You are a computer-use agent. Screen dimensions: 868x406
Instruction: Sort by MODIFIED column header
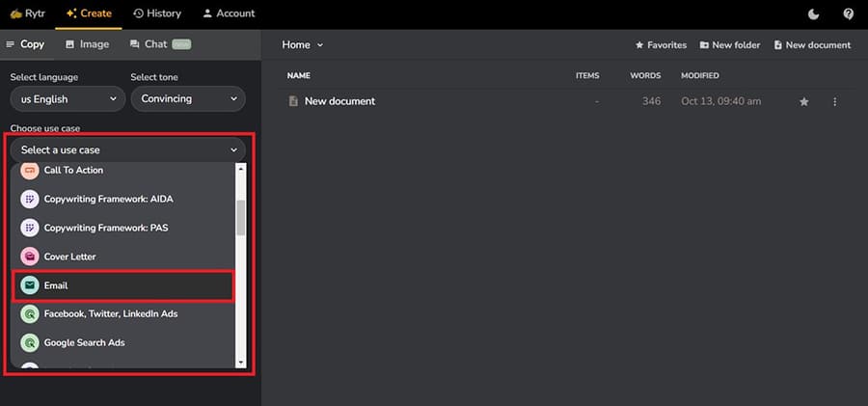700,75
